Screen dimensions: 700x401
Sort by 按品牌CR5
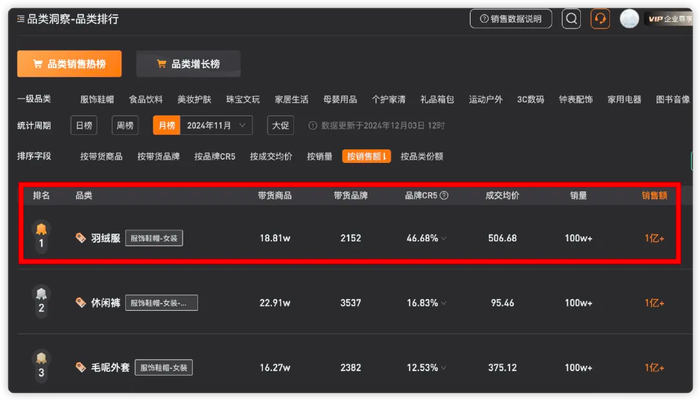tap(215, 156)
